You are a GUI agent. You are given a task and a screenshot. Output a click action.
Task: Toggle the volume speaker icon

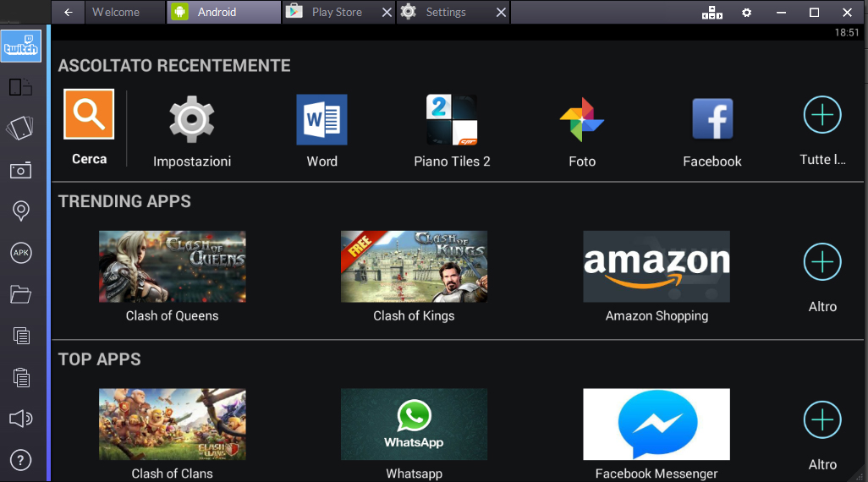tap(20, 419)
